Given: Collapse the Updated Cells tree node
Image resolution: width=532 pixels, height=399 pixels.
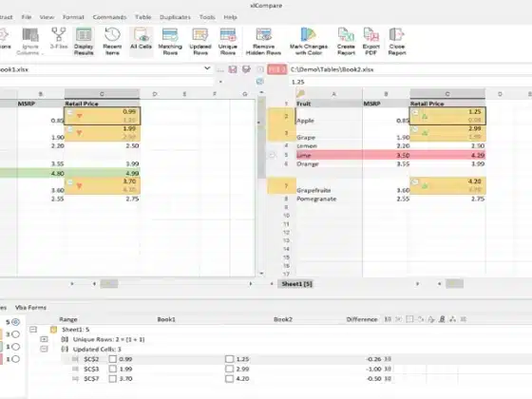Looking at the screenshot, I should [44, 350].
